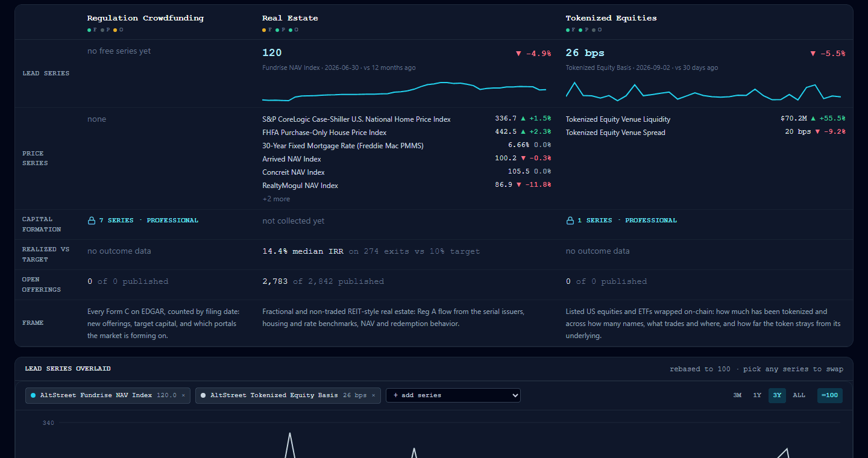
Task: Select FHFA Purchase-Only House Price Index
Action: click(407, 133)
